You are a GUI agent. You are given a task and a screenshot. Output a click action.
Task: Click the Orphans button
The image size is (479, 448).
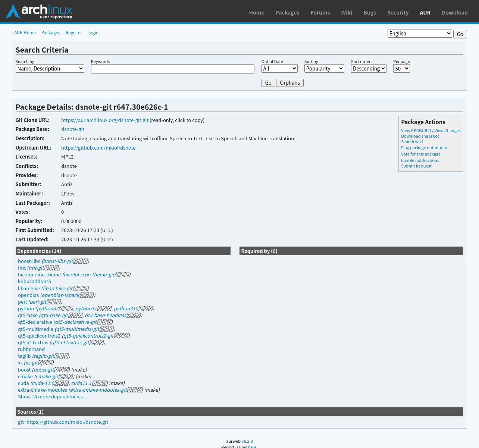290,83
